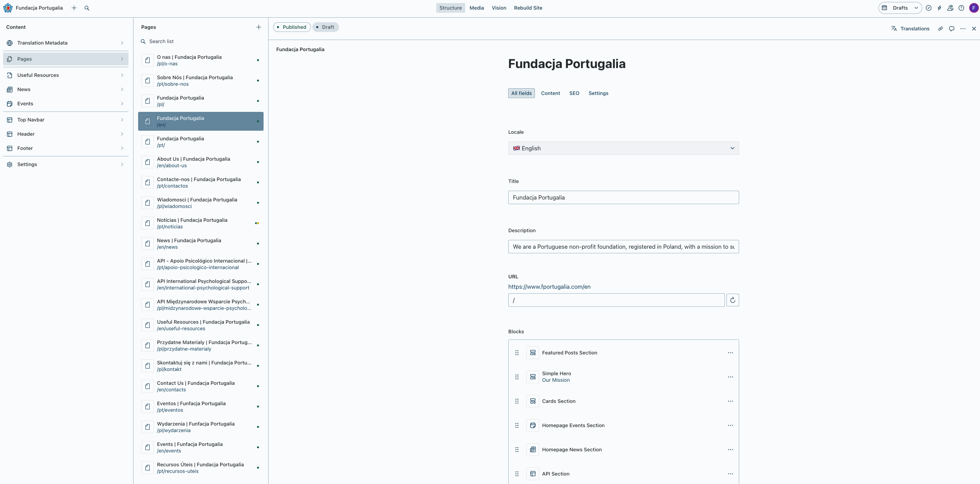Open help question mark icon
The width and height of the screenshot is (980, 484).
(x=961, y=8)
